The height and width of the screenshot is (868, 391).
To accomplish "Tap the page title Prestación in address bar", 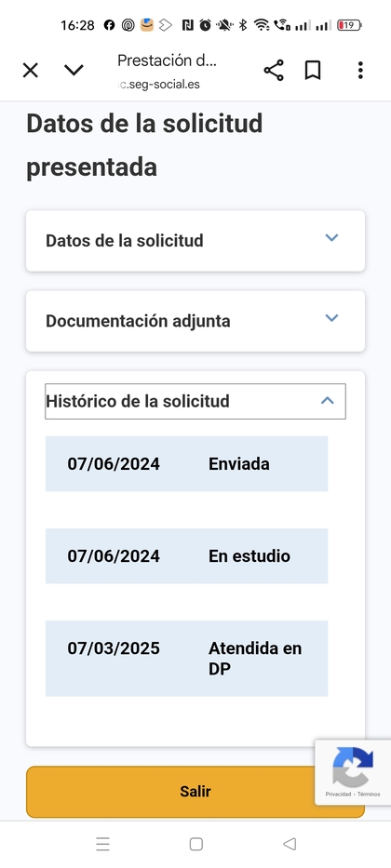I will click(x=168, y=60).
